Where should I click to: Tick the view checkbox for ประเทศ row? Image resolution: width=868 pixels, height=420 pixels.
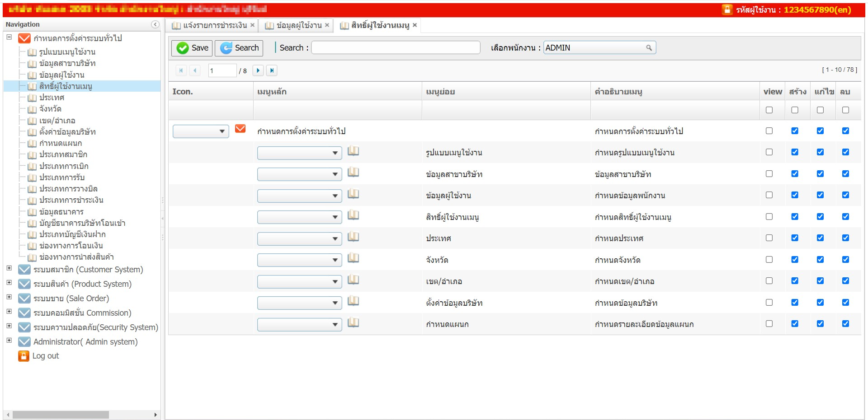(769, 238)
